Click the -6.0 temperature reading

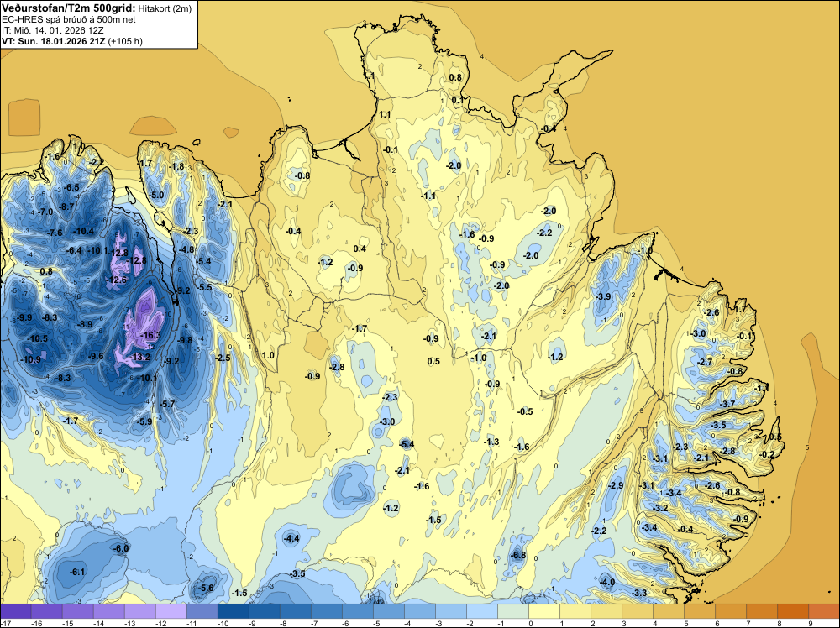pos(121,548)
